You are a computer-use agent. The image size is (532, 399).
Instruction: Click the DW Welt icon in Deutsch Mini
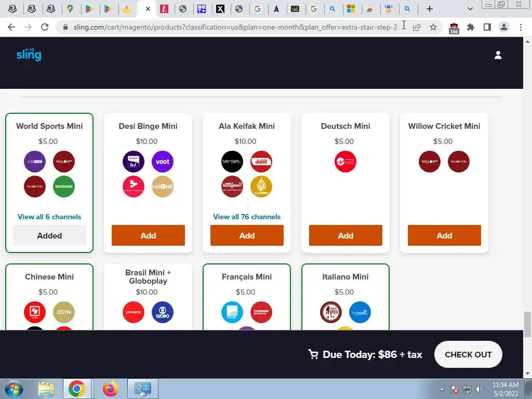pos(345,162)
